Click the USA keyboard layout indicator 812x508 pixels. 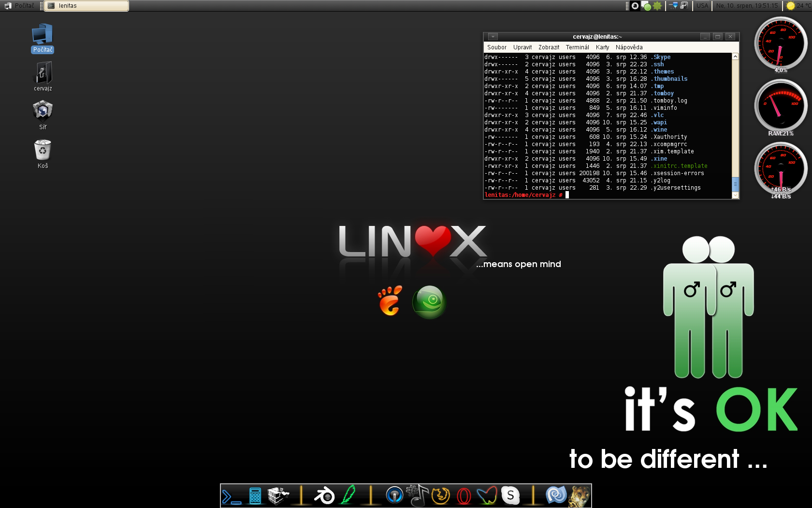(x=702, y=6)
